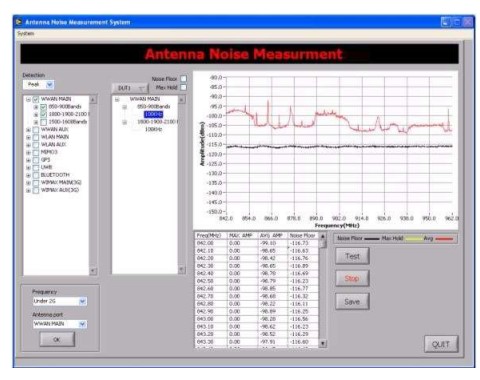The width and height of the screenshot is (480, 380).
Task: Collapse the WWAN MAIN tree node
Action: 28,99
